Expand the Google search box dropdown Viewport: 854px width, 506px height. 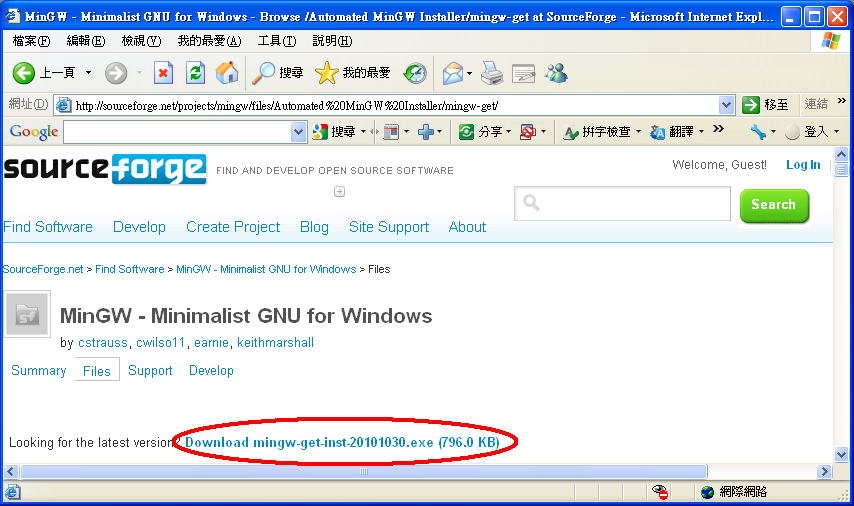pos(298,132)
